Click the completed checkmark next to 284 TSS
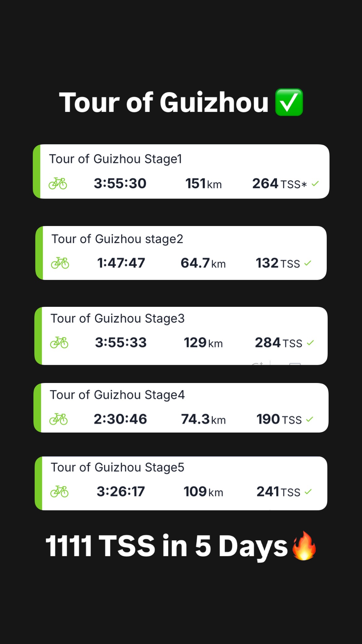Image resolution: width=362 pixels, height=644 pixels. tap(310, 343)
